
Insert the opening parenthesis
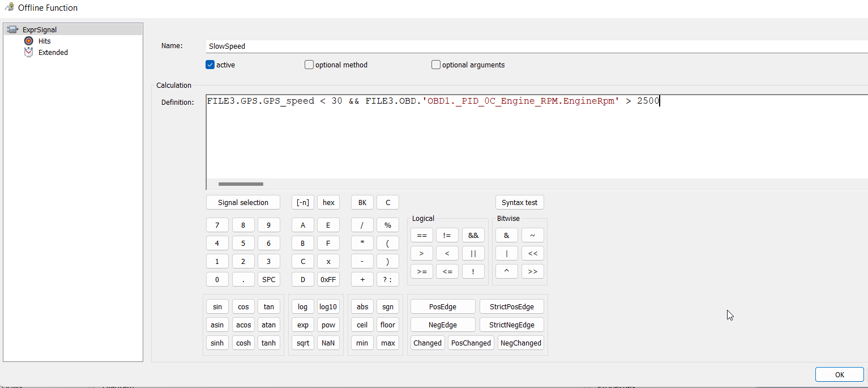coord(388,243)
